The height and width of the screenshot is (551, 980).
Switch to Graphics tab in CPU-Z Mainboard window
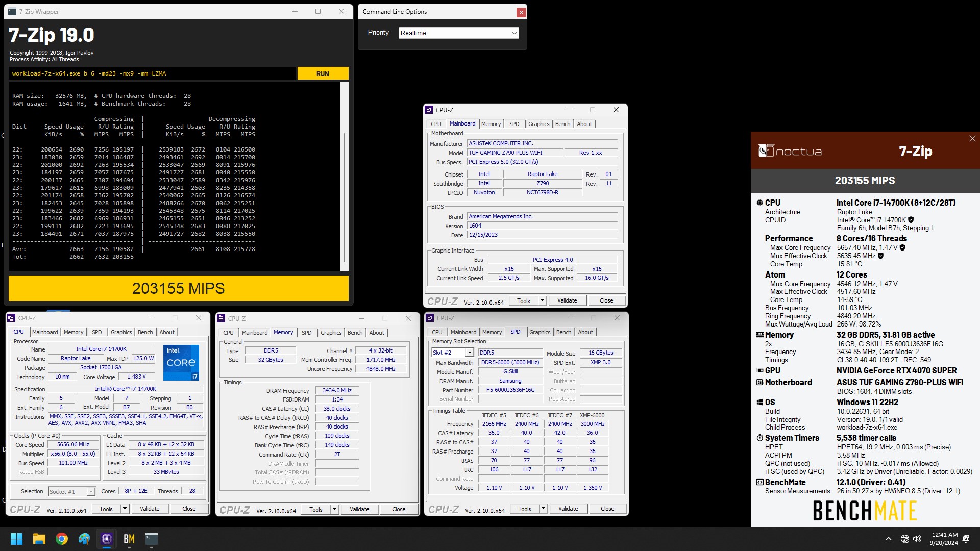pos(538,124)
